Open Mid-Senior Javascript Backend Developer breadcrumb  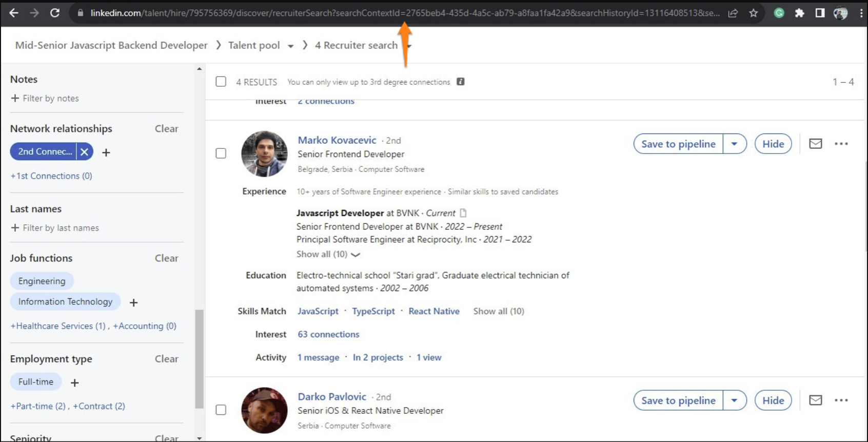point(111,45)
